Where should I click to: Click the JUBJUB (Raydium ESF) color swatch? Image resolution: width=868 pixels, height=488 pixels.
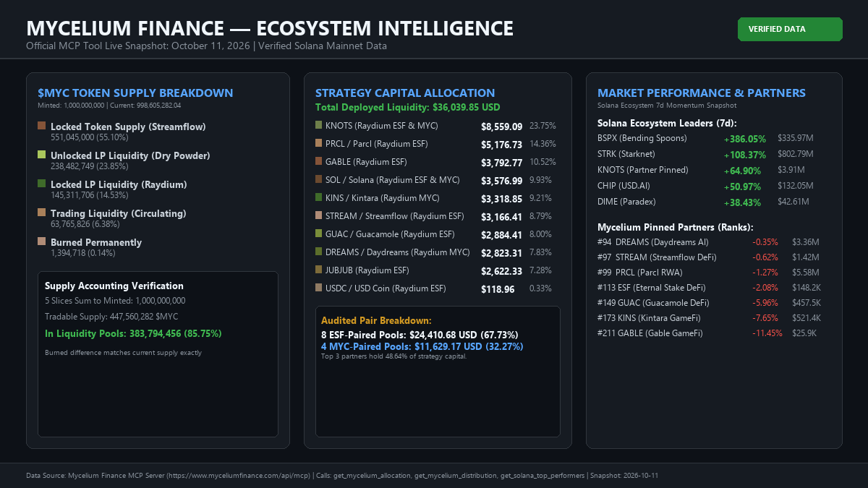tap(319, 270)
